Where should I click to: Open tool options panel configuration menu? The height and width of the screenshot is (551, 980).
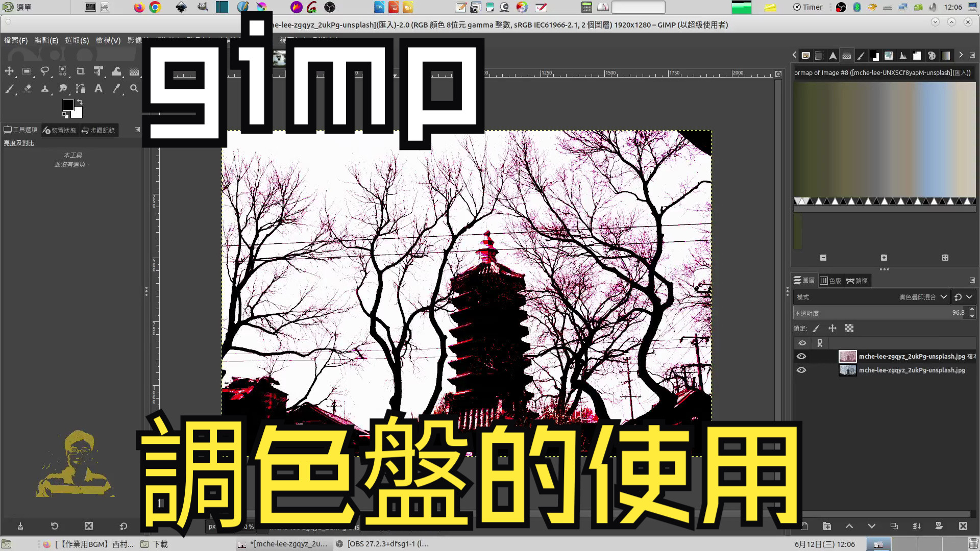click(137, 130)
